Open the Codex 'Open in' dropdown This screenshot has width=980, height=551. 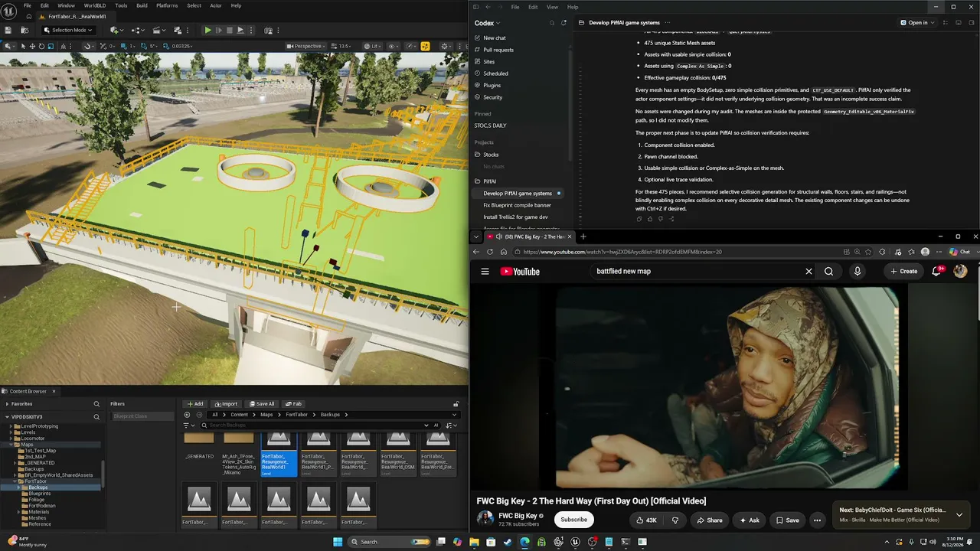pos(917,23)
